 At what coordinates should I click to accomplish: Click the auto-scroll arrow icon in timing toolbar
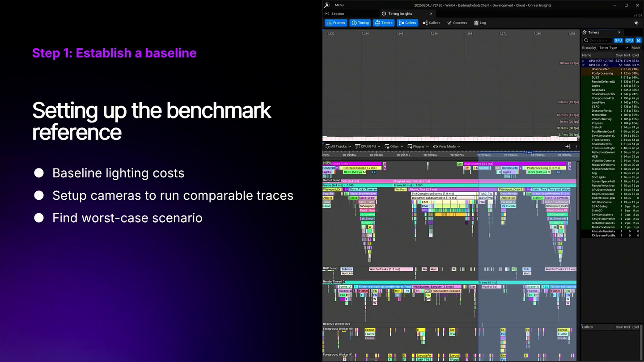point(568,147)
